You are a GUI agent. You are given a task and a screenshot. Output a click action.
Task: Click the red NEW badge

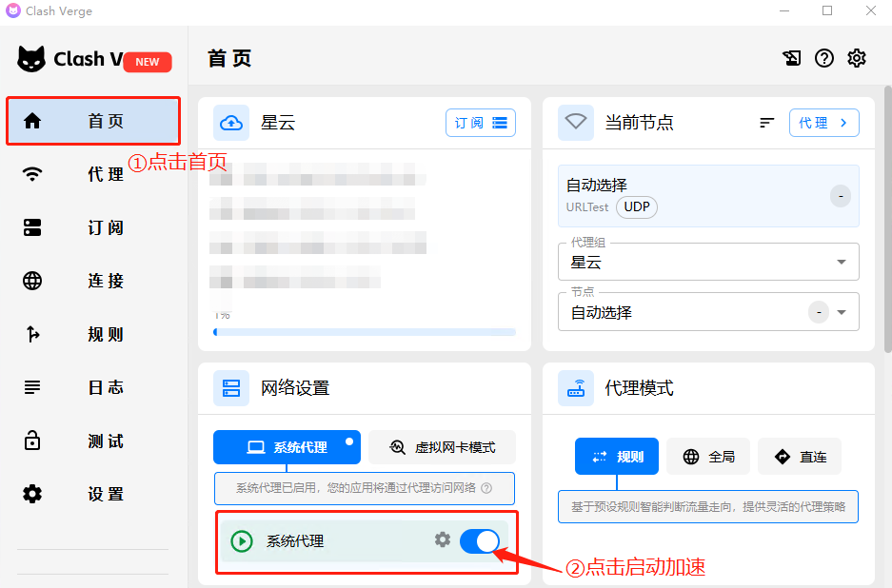[148, 62]
